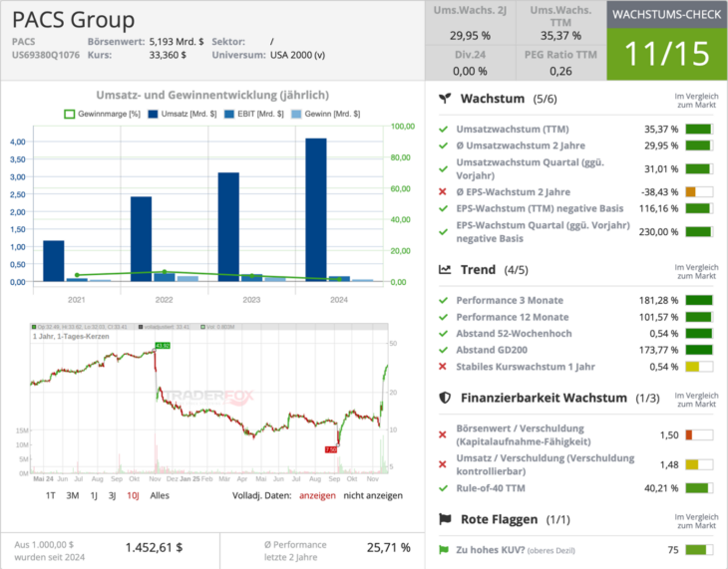Screen dimensions: 728x569
Task: Select the Alles chart timeframe
Action: [160, 495]
